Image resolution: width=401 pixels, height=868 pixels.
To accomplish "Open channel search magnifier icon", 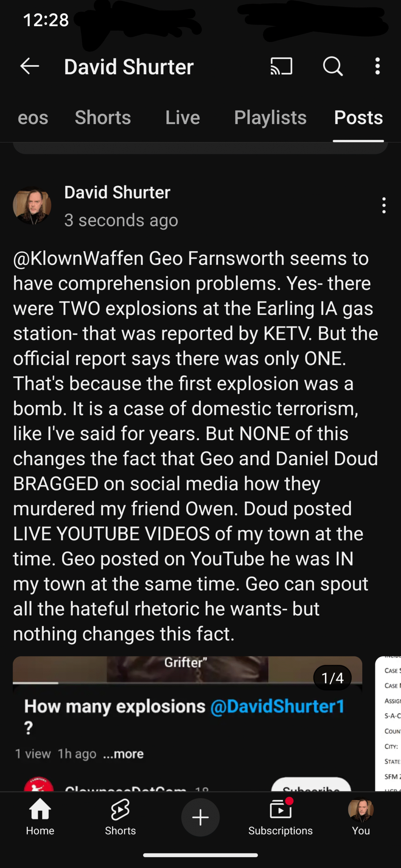I will [333, 66].
